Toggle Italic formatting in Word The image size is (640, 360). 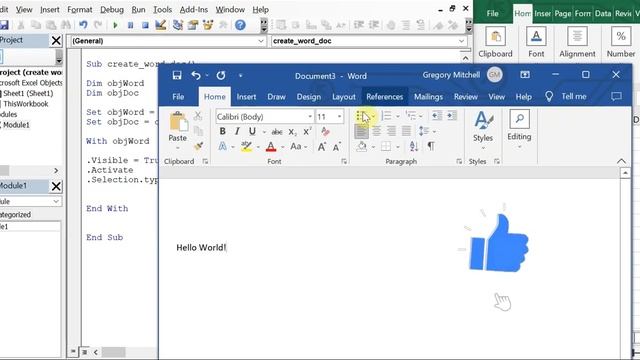click(237, 131)
